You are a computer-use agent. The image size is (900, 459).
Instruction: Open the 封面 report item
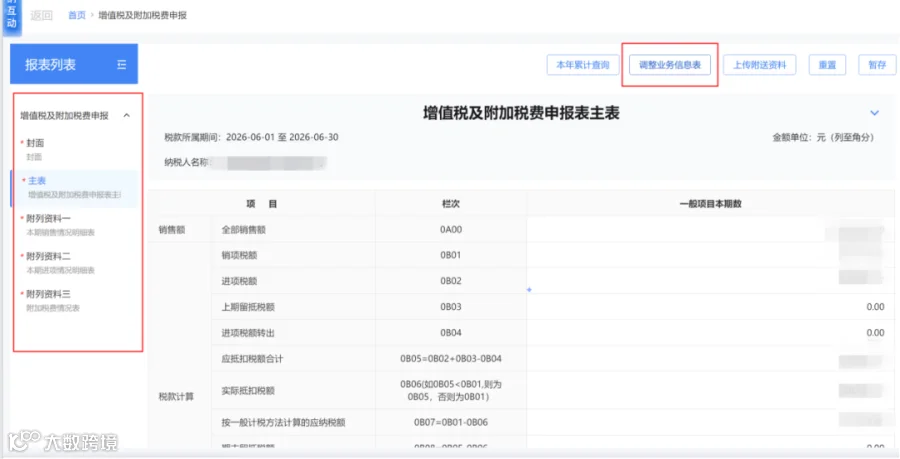(75, 149)
